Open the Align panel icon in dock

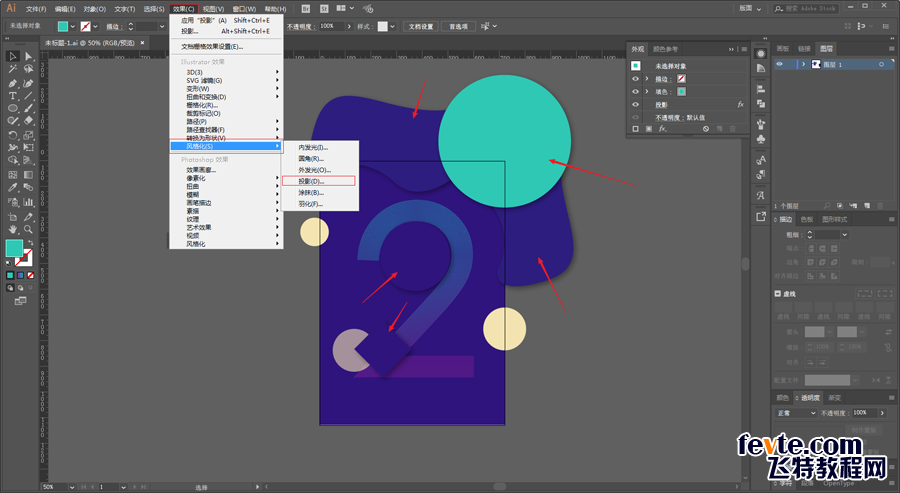click(761, 89)
